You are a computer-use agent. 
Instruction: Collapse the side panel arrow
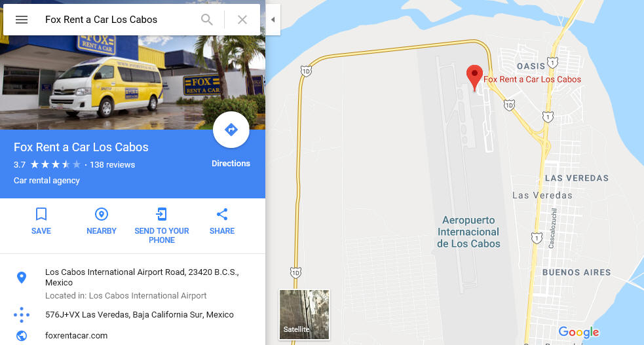tap(273, 20)
